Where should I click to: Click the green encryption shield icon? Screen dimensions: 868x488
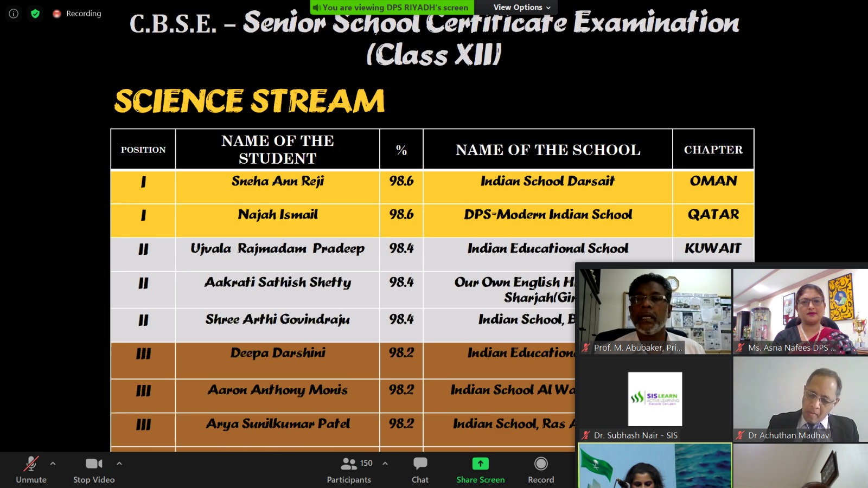click(x=35, y=14)
